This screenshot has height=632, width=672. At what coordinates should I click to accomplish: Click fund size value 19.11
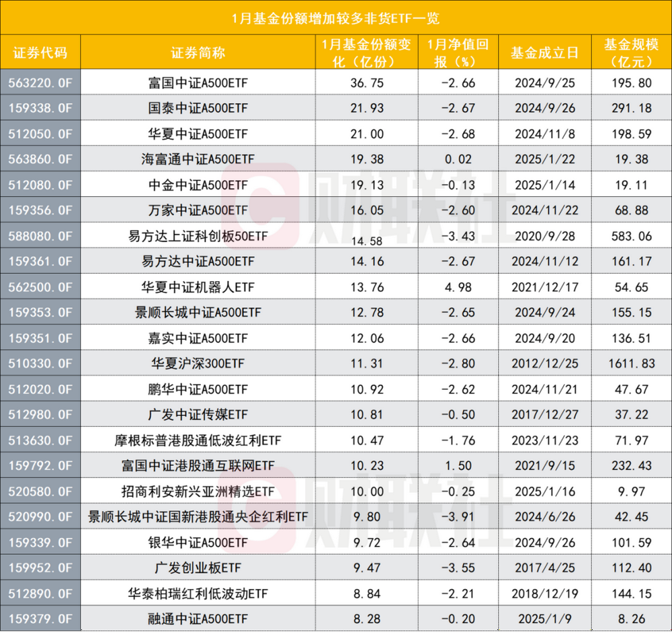[632, 185]
